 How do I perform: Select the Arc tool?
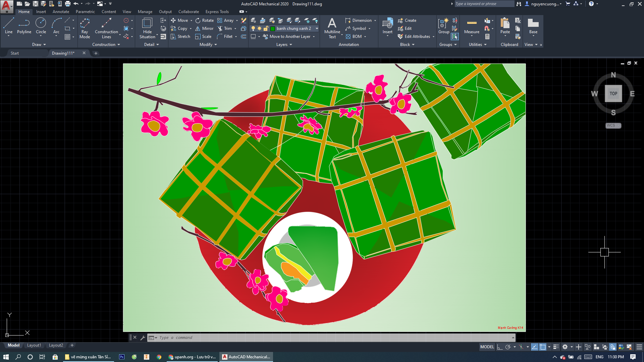[x=56, y=26]
